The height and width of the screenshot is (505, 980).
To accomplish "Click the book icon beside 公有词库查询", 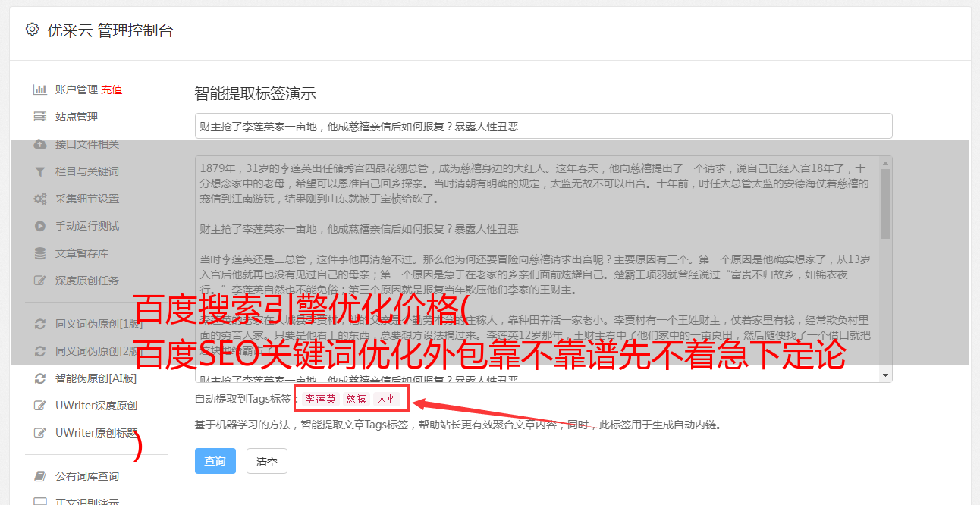I will 40,476.
